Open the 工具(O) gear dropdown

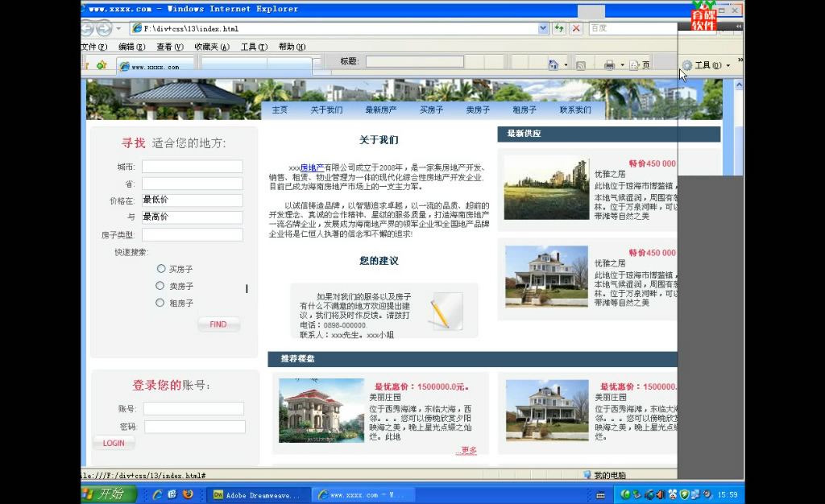(x=706, y=65)
